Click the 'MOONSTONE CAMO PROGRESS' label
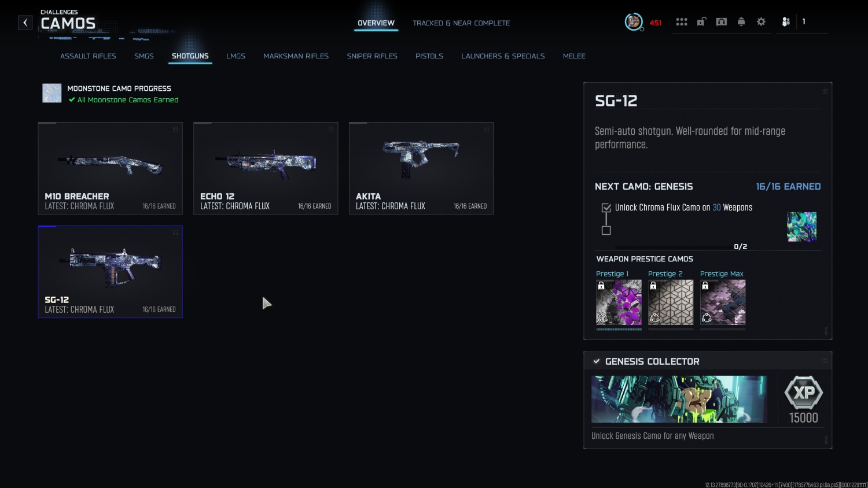The width and height of the screenshot is (868, 488). 119,88
